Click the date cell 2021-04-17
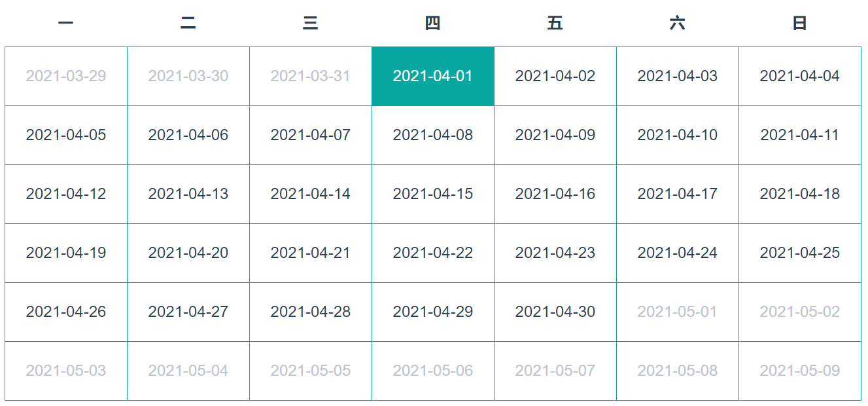The image size is (868, 406). [x=678, y=194]
